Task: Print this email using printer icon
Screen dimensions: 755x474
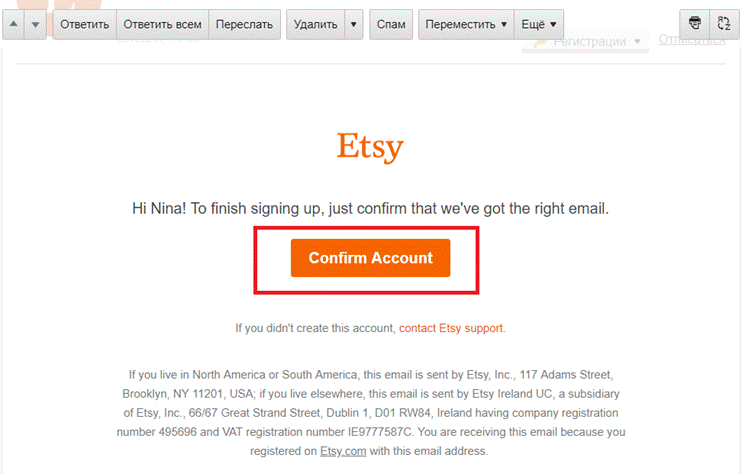Action: pos(694,24)
